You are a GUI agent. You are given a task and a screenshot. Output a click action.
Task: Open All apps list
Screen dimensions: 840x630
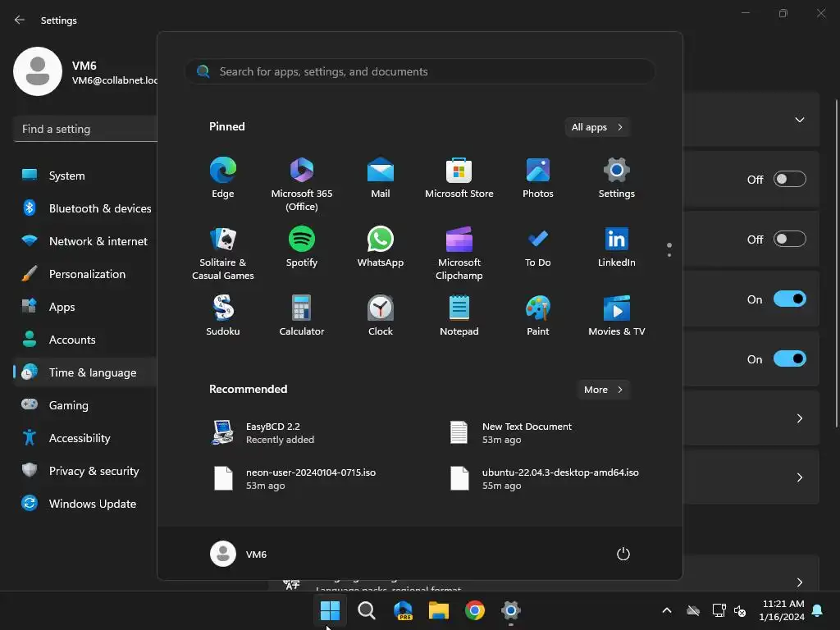[x=597, y=127]
